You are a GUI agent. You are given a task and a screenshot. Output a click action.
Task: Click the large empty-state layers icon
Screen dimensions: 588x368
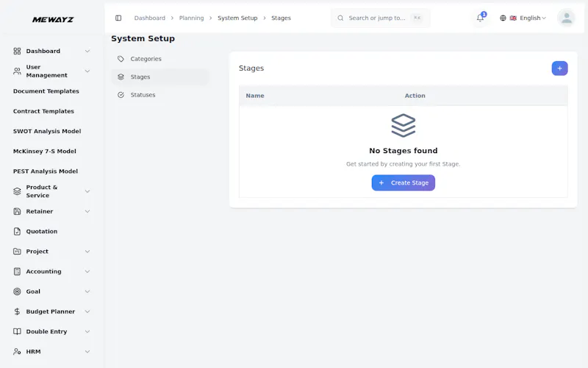[x=403, y=125]
